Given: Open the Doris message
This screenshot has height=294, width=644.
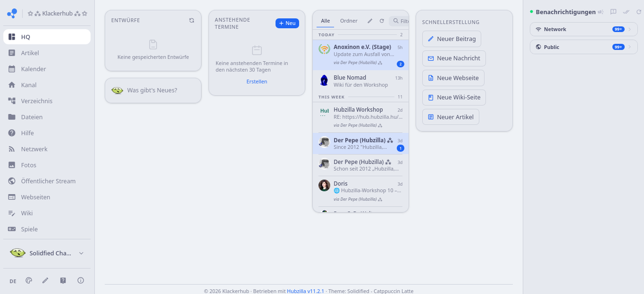Looking at the screenshot, I should (x=360, y=191).
